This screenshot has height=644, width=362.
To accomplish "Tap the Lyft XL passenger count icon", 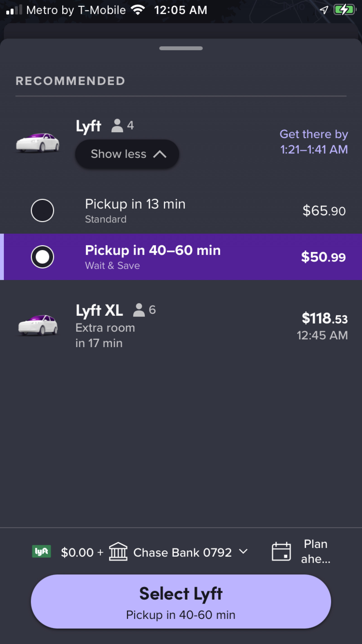I will [x=139, y=310].
